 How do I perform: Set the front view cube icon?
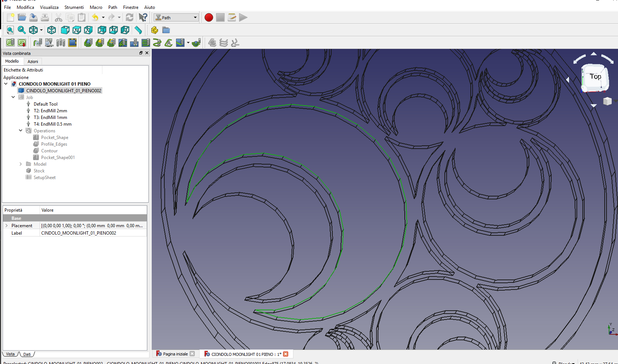(65, 30)
